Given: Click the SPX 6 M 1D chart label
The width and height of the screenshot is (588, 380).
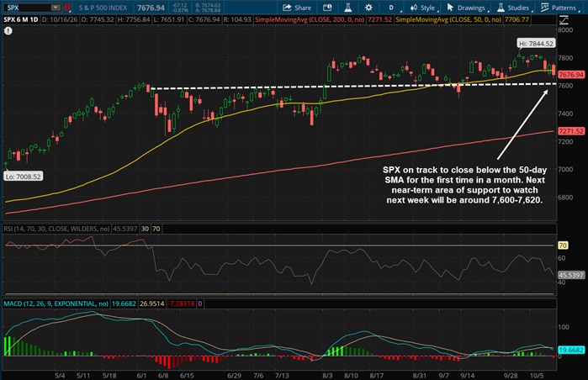Looking at the screenshot, I should click(x=21, y=19).
